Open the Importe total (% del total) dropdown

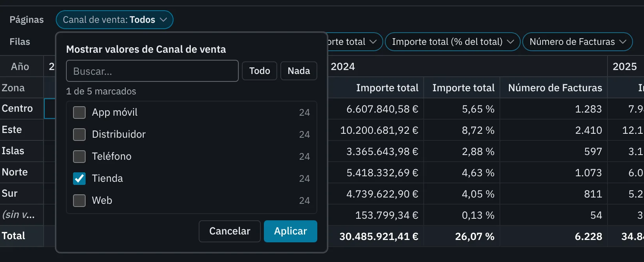(x=453, y=42)
